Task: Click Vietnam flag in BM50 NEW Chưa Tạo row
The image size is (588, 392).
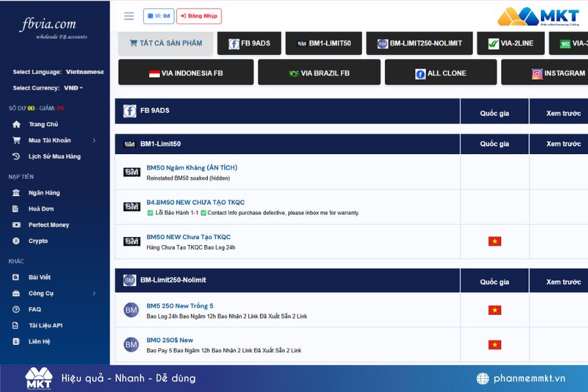Action: (x=495, y=241)
